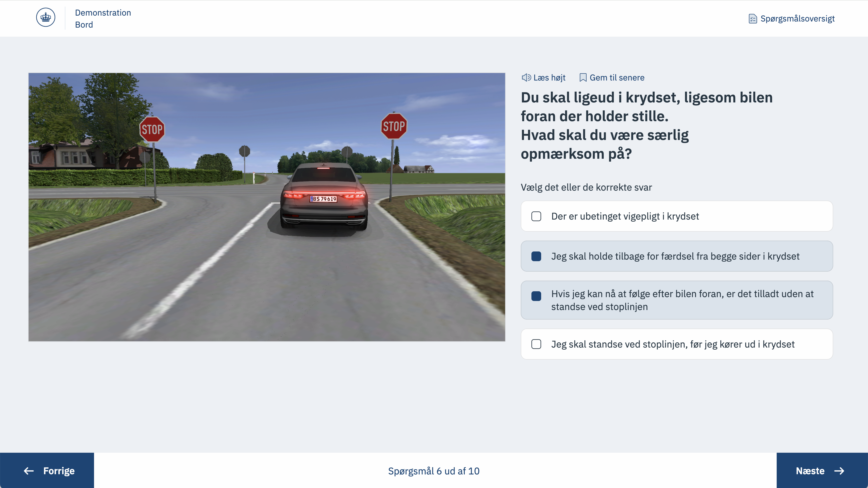Viewport: 868px width, 488px height.
Task: Click the question heading 'Du skal ligeud i krydset'
Action: [x=647, y=125]
